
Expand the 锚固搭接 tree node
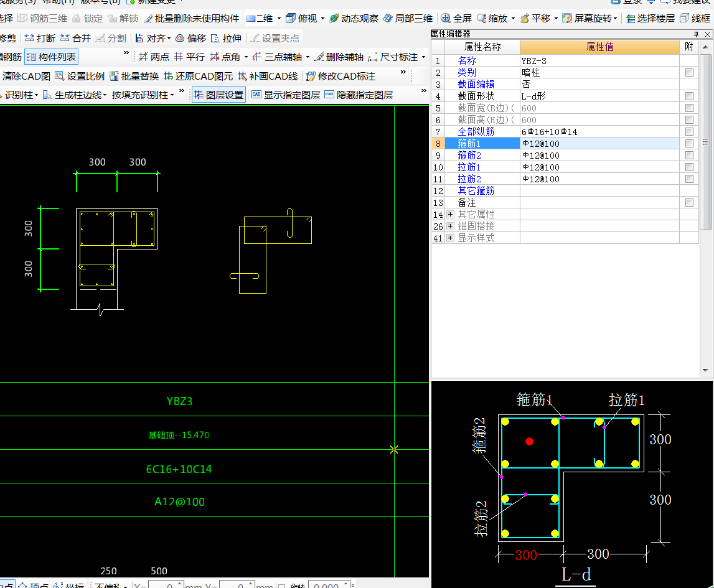[450, 226]
